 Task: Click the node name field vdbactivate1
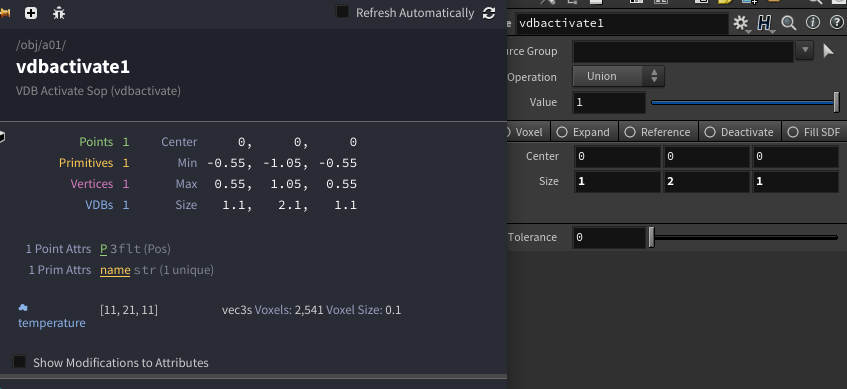click(622, 24)
